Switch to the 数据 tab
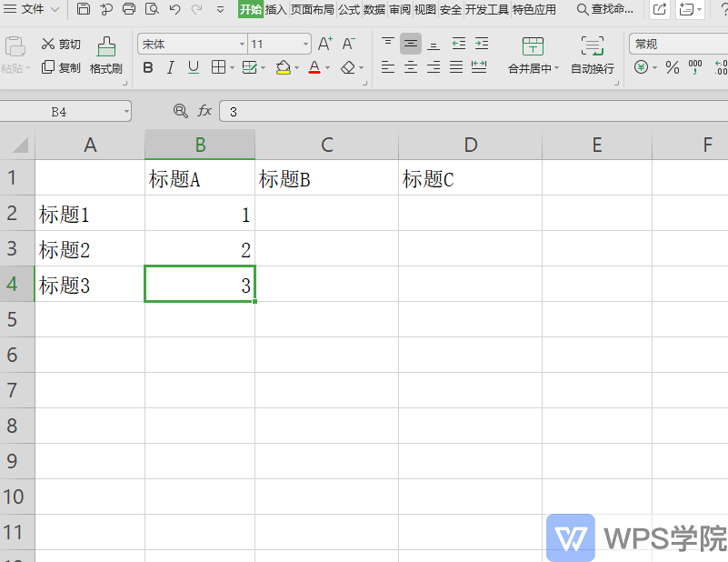The image size is (728, 562). point(374,9)
